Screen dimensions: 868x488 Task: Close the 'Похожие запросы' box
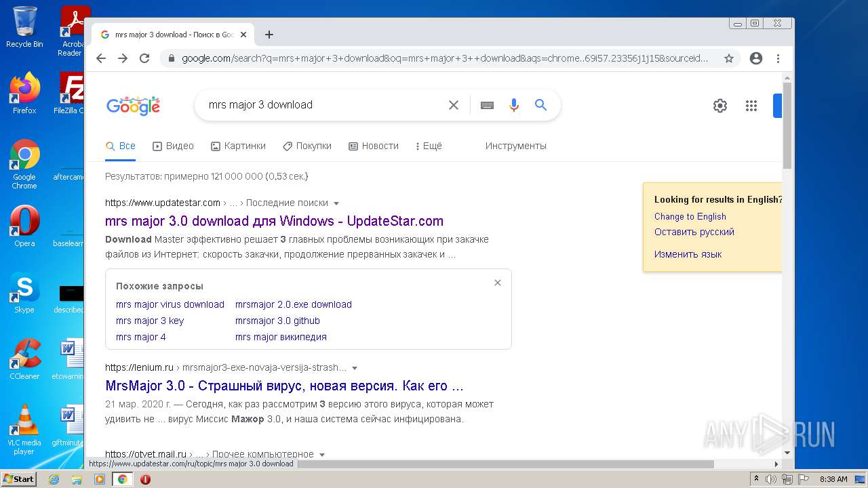pyautogui.click(x=498, y=283)
